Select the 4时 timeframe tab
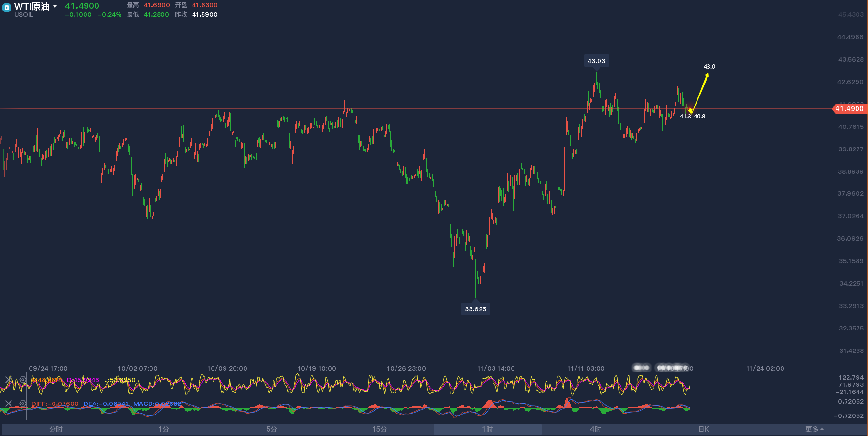The width and height of the screenshot is (868, 436). [x=596, y=429]
